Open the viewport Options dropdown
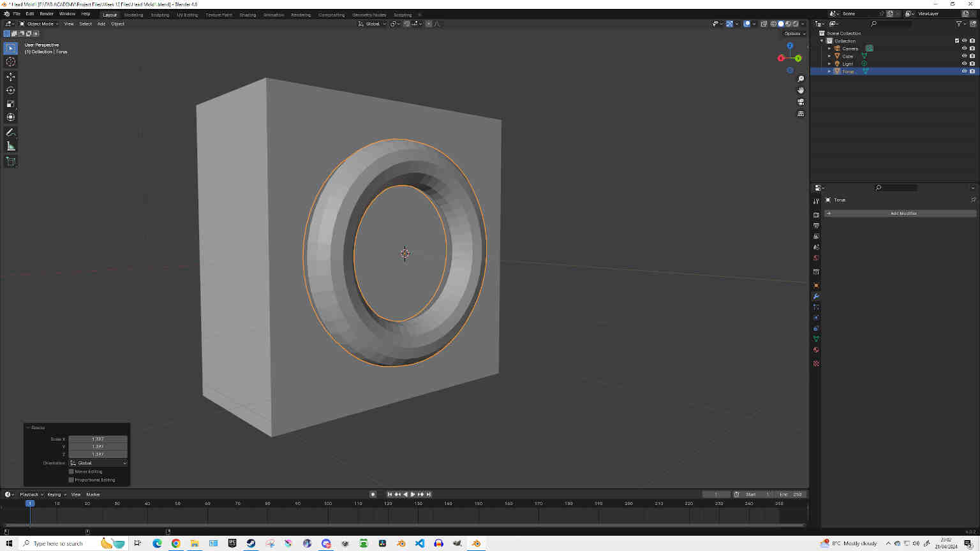The image size is (980, 551). [794, 33]
